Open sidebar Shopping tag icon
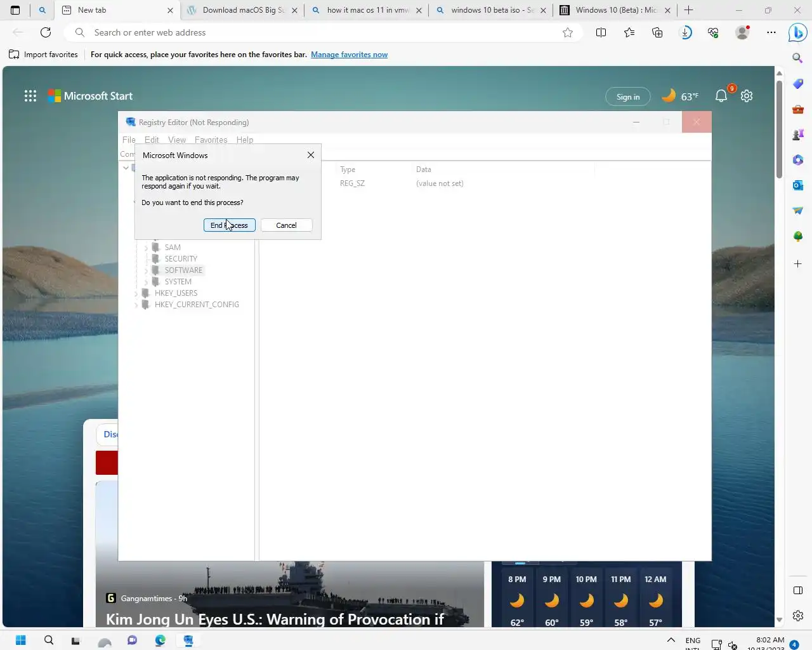This screenshot has width=812, height=650. tap(798, 84)
